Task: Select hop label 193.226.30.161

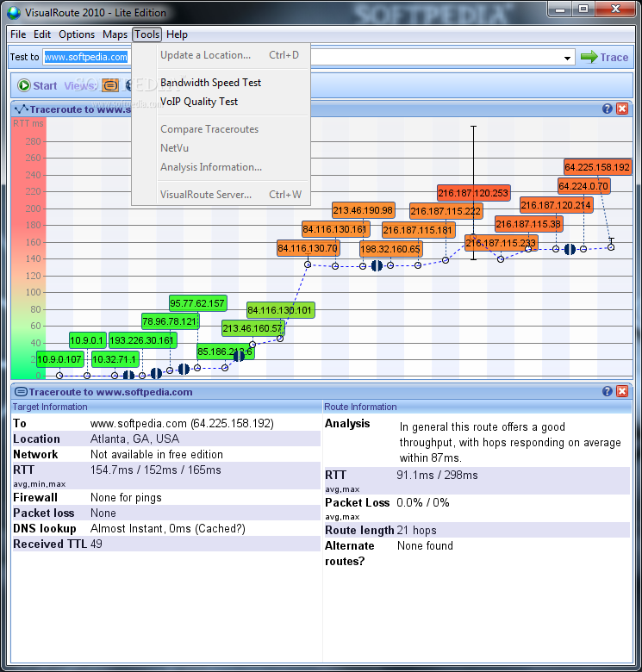Action: click(142, 340)
